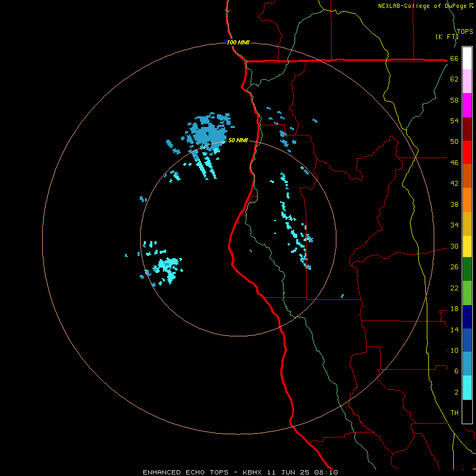Click the light pink legend swatch
Screen dimensions: 476x476
coord(467,81)
